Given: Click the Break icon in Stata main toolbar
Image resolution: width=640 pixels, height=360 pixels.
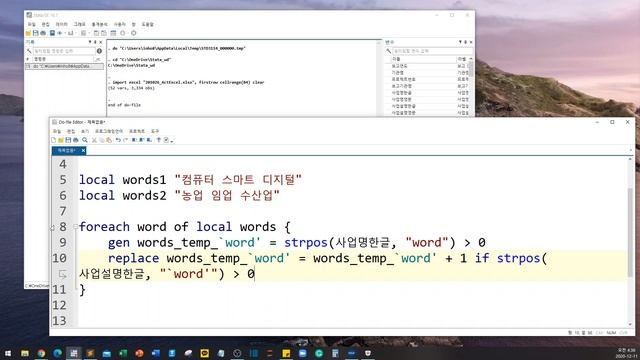Looking at the screenshot, I should tap(133, 33).
